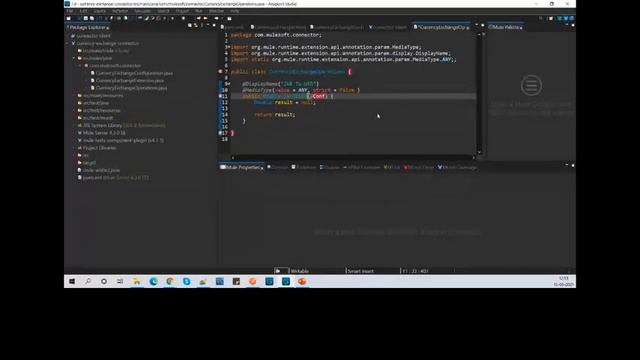Expand the JRE System Library node
Viewport: 640px width, 360px height.
pyautogui.click(x=74, y=125)
